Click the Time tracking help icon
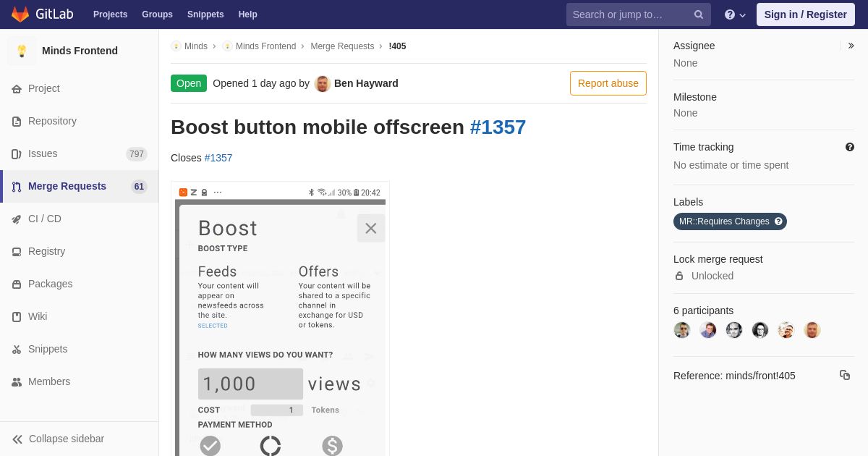 [850, 147]
